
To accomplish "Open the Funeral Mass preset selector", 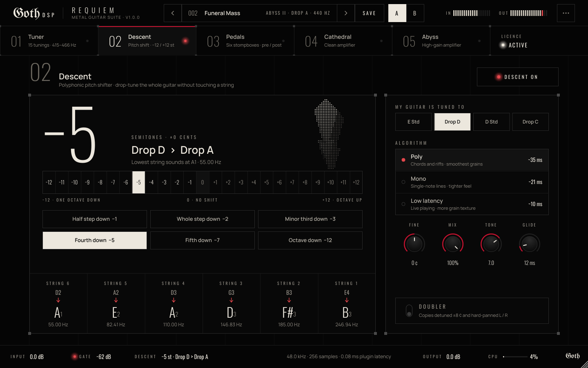I will (x=259, y=13).
